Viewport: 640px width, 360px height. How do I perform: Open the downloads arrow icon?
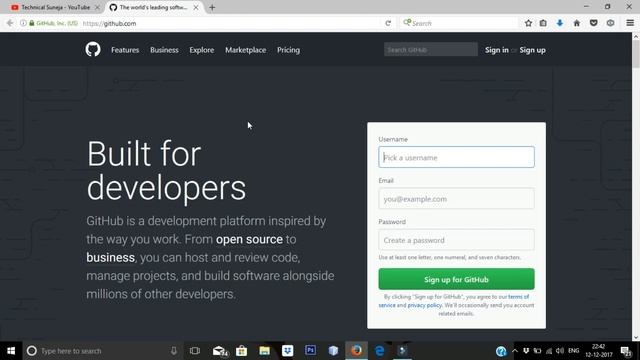pyautogui.click(x=560, y=23)
